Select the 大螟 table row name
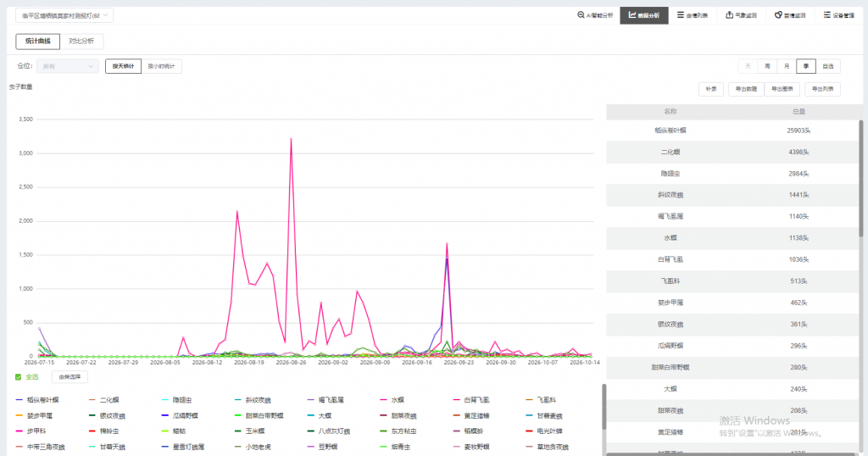 coord(670,389)
